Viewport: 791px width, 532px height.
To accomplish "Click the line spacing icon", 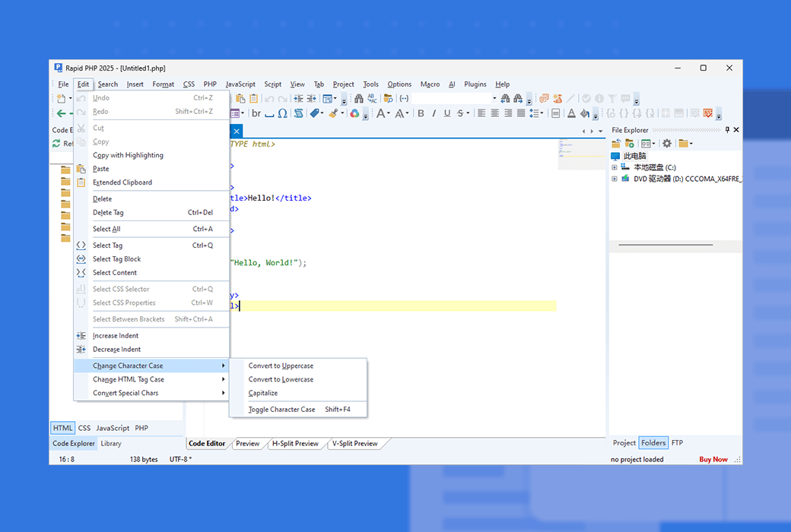I will (x=534, y=113).
